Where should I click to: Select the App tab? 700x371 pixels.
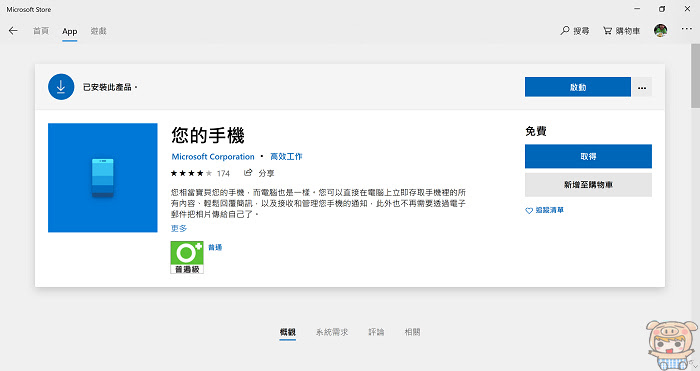[70, 31]
